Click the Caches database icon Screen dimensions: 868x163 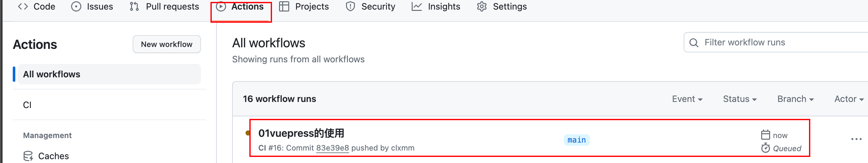coord(28,156)
